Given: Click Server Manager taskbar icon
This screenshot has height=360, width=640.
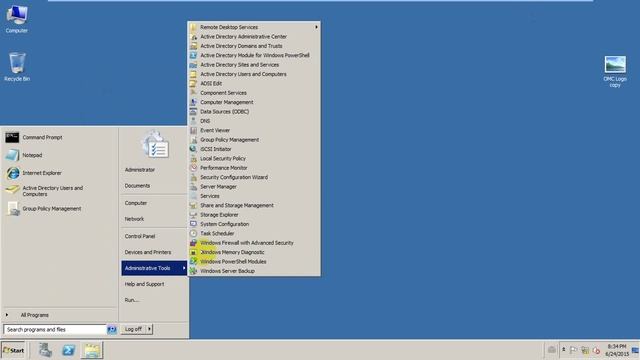Looking at the screenshot, I should point(45,350).
